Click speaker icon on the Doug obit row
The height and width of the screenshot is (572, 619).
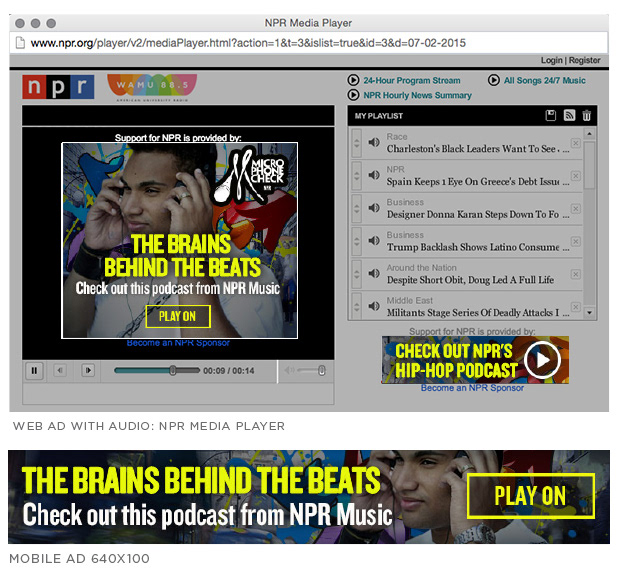click(374, 273)
